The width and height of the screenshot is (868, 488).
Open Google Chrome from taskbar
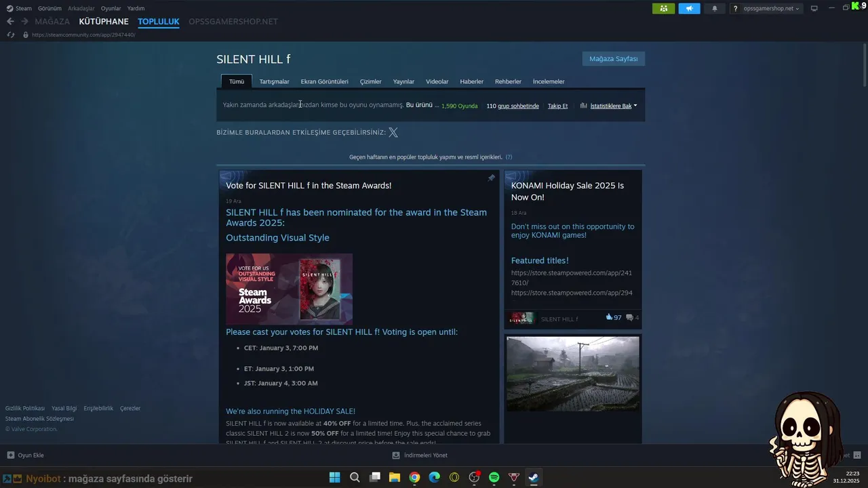point(414,477)
